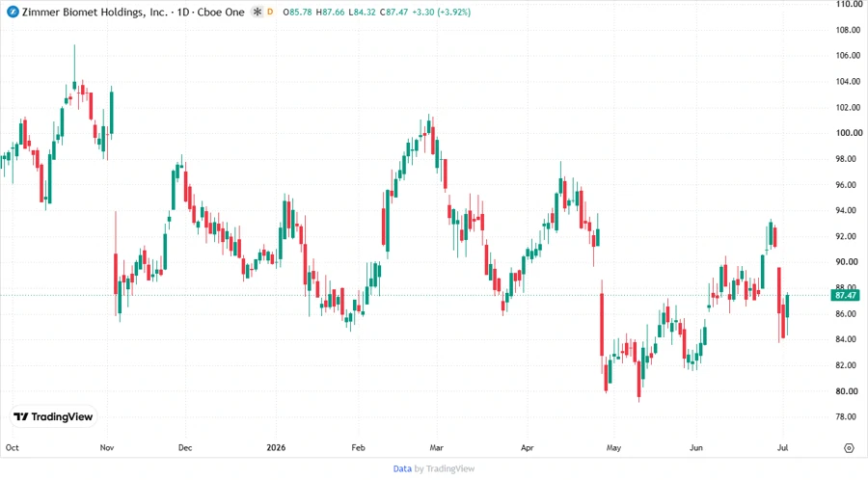Click the change value +3.30 (+3.92%)
The width and height of the screenshot is (868, 480).
tap(441, 12)
